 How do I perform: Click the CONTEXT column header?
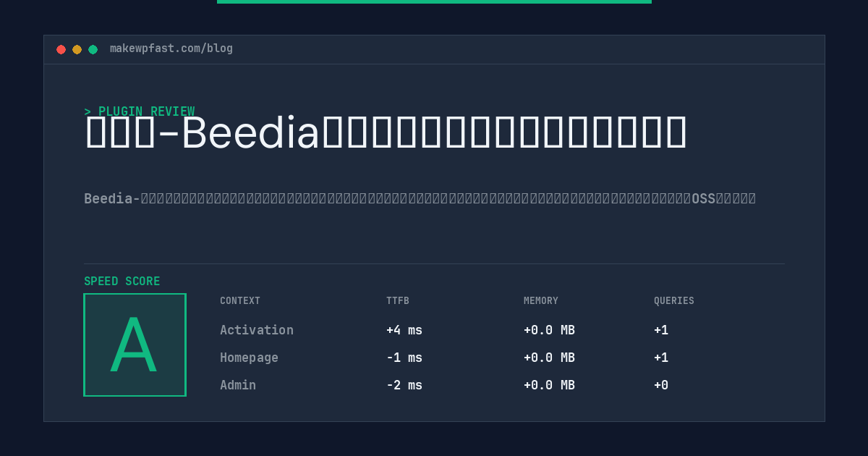tap(240, 301)
